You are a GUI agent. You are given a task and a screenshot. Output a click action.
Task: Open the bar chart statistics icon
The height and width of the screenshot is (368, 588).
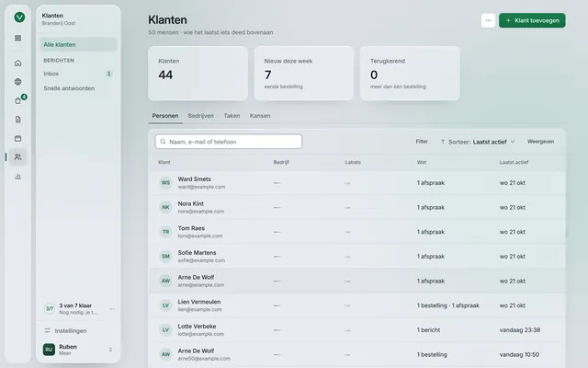[x=18, y=176]
